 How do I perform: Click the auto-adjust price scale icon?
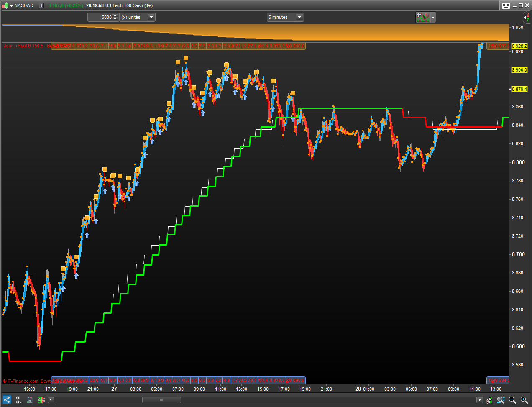(489, 400)
